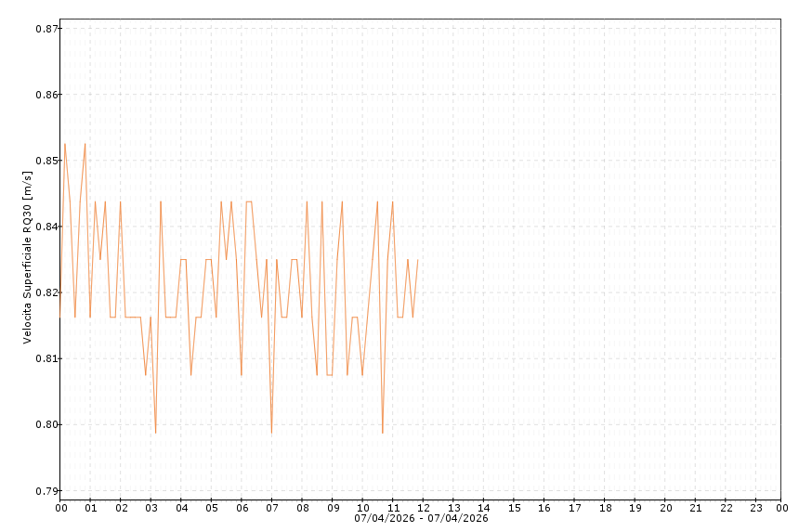Click the 0.86 y-axis tick label
Viewport: 799px width, 532px height.
(43, 95)
